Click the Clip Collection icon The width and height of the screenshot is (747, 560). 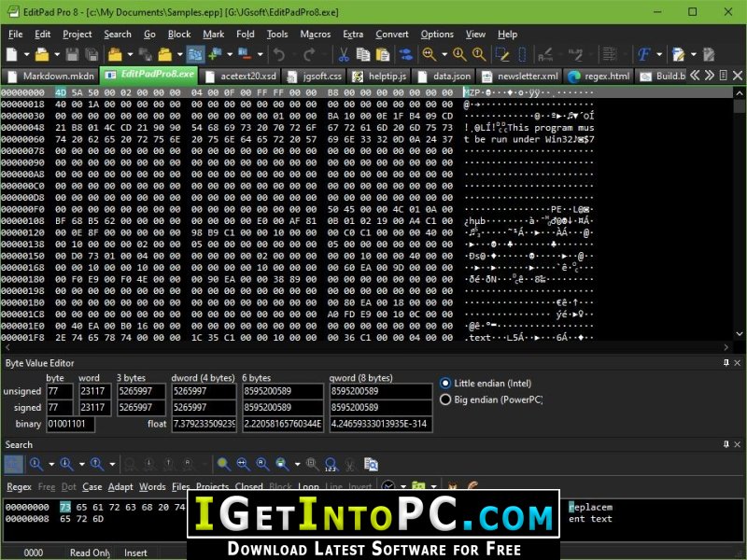click(405, 54)
